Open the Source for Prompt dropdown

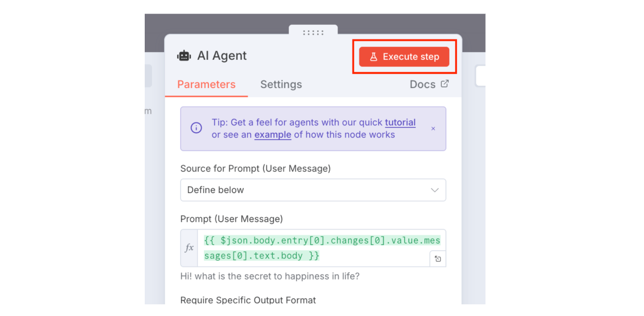point(313,190)
